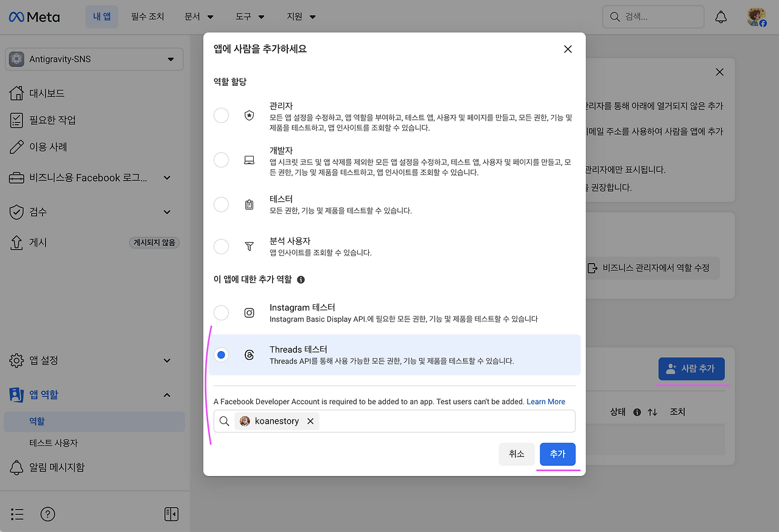Show 상태 column info tooltip
The image size is (779, 532).
[637, 412]
